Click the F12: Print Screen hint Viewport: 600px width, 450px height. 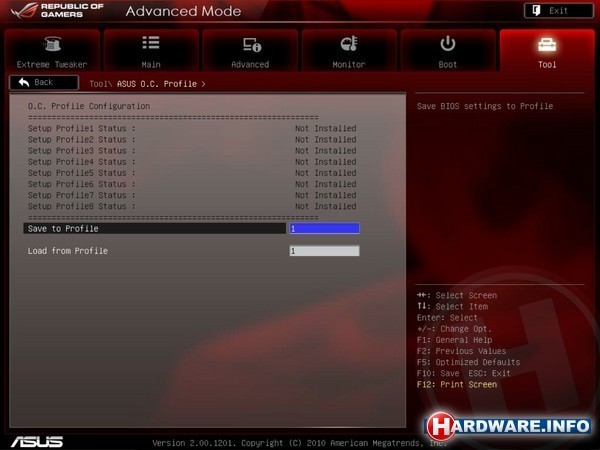tap(457, 384)
